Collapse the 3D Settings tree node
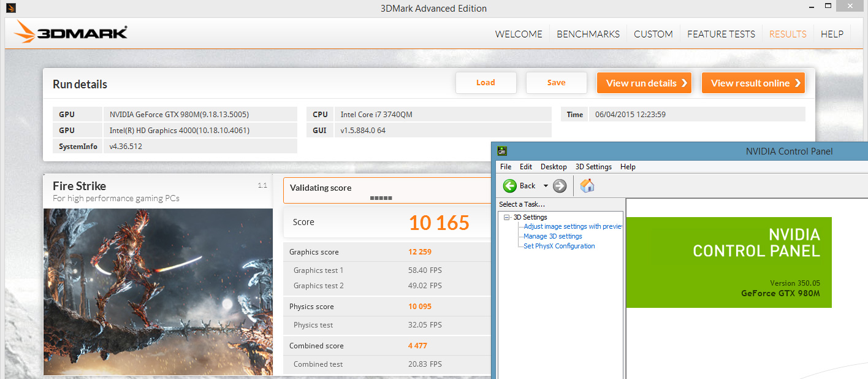Image resolution: width=868 pixels, height=379 pixels. tap(507, 217)
